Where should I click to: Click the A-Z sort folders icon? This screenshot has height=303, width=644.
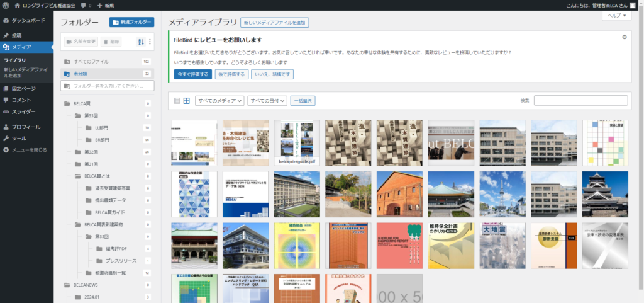pyautogui.click(x=140, y=42)
